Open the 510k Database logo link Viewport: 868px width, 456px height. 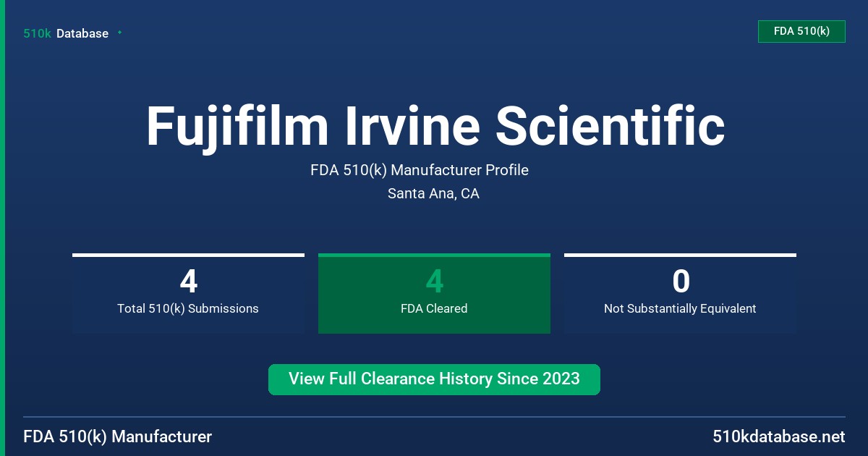point(66,33)
